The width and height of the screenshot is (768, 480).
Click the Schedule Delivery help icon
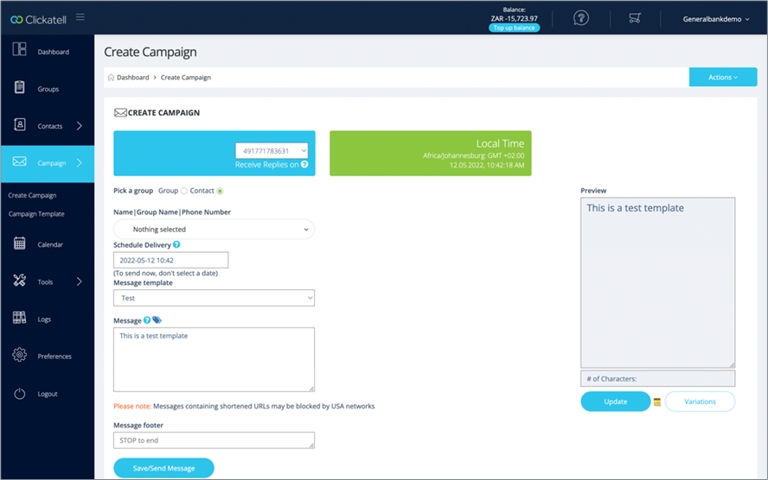tap(177, 244)
